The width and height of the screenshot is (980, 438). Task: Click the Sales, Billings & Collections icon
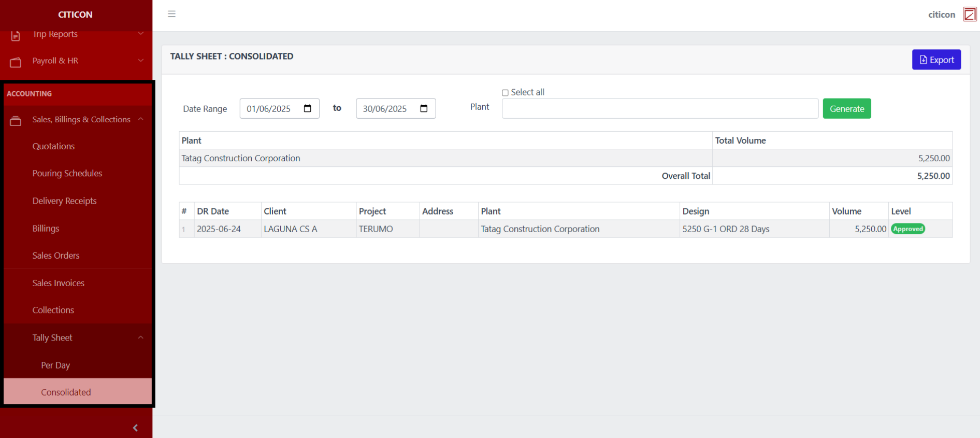click(16, 121)
